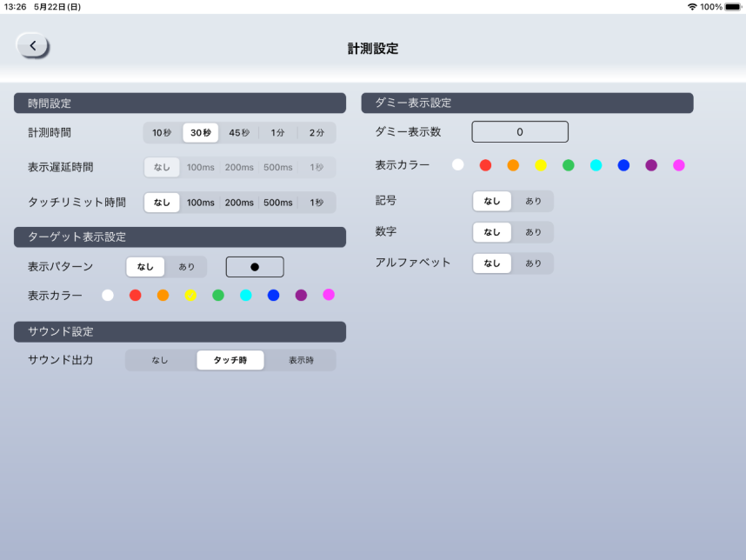Enable あり for 数字
This screenshot has height=560, width=746.
pyautogui.click(x=533, y=232)
